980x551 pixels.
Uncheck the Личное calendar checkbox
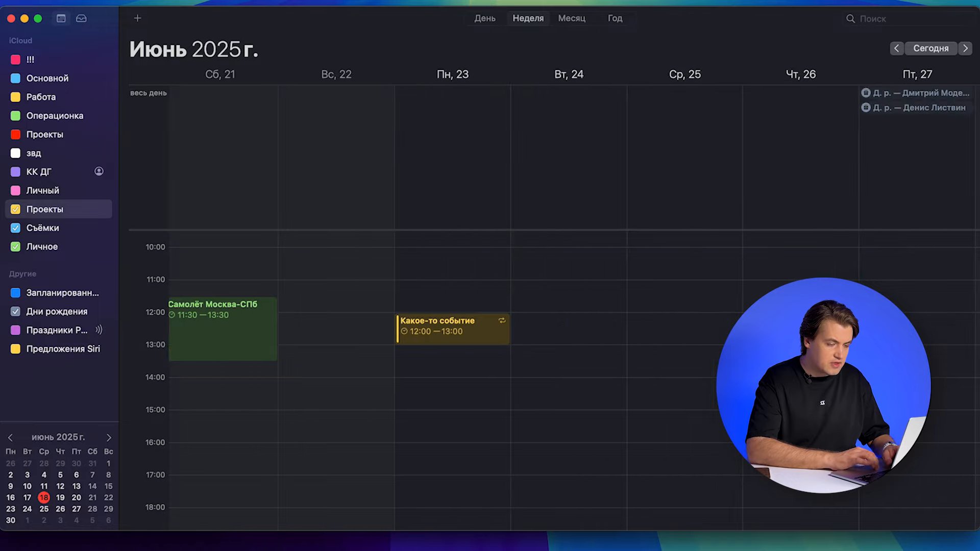[16, 246]
